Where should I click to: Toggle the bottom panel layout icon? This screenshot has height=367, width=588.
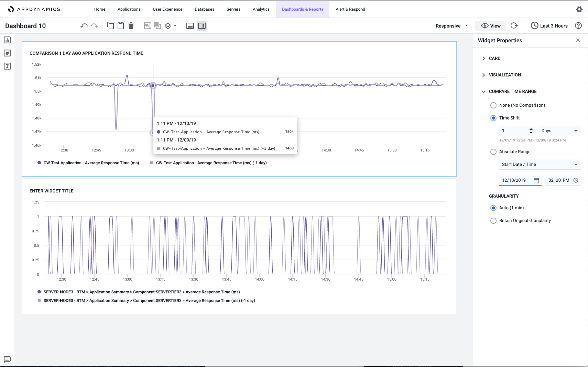(190, 26)
